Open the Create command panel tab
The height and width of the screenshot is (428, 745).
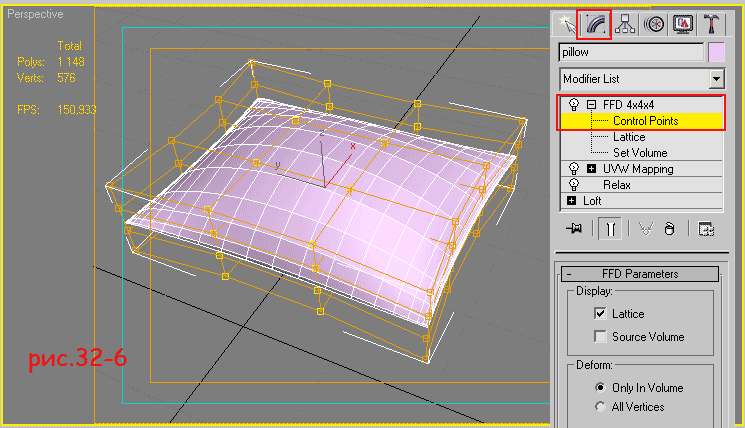pos(567,23)
